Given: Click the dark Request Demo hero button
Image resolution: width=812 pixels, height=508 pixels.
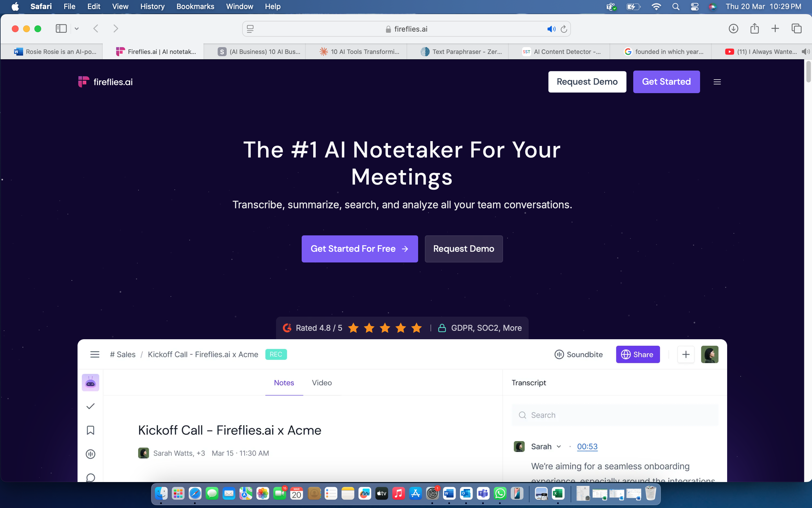Looking at the screenshot, I should click(x=464, y=249).
